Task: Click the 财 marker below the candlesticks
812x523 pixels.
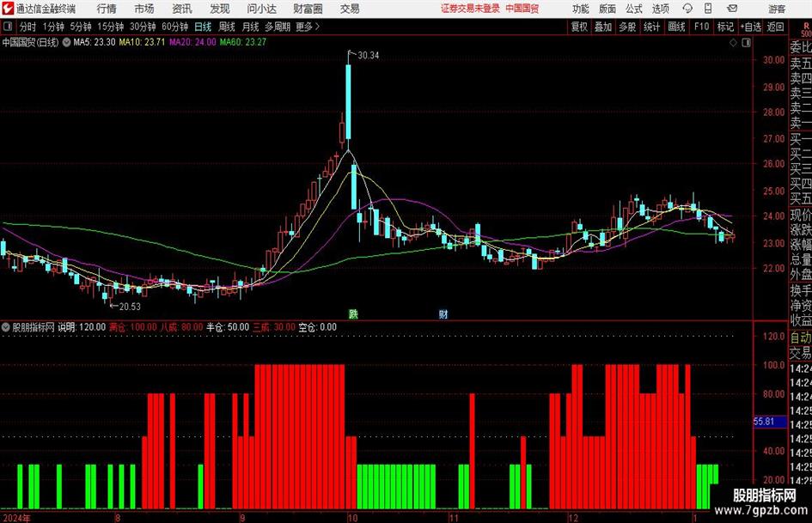Action: tap(443, 313)
